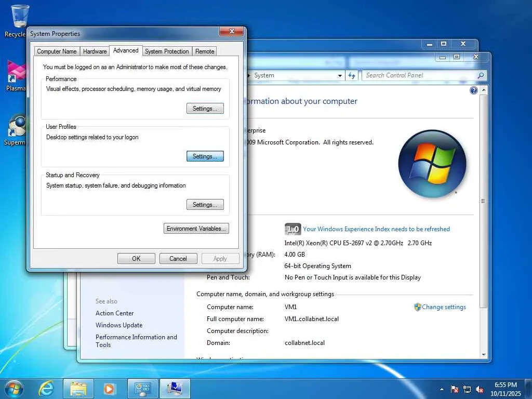
Task: Launch Windows Media Player from taskbar
Action: click(109, 389)
